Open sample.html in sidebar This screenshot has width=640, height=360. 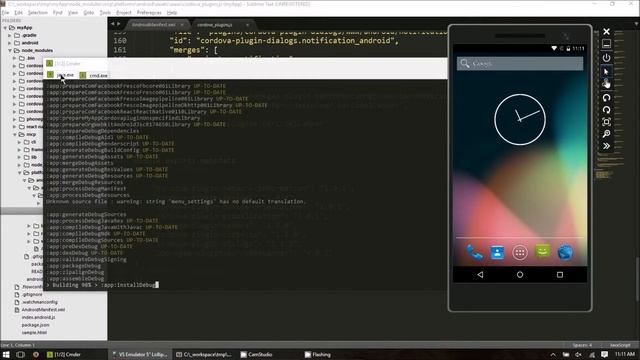coord(34,333)
